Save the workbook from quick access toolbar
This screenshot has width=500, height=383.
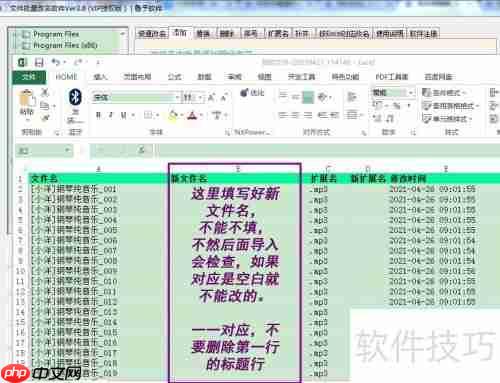[x=39, y=62]
